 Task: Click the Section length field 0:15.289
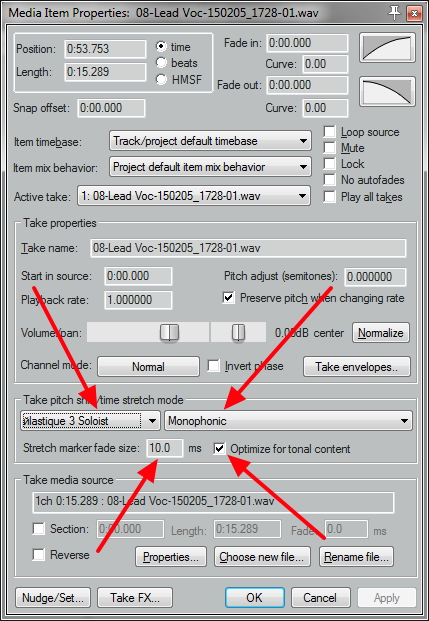click(x=248, y=529)
